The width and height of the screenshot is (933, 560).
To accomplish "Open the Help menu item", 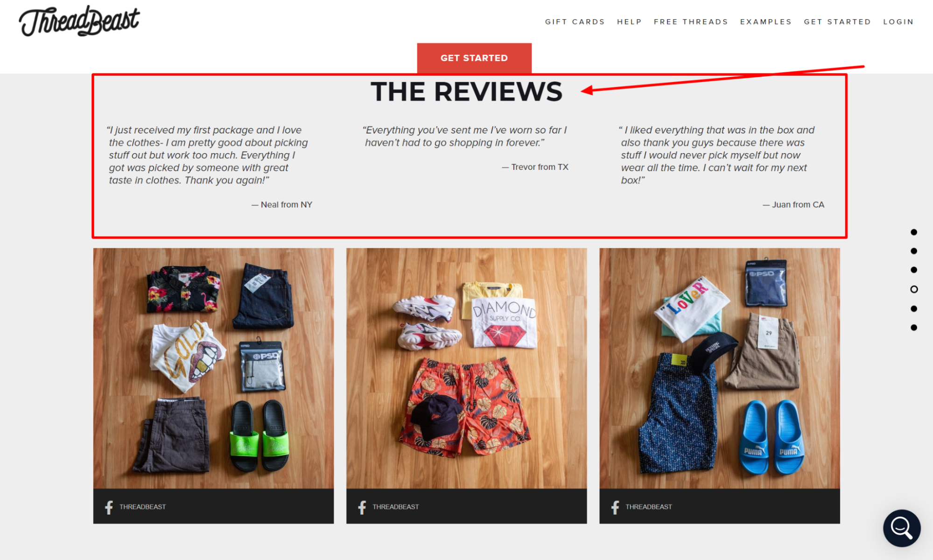I will click(x=629, y=22).
